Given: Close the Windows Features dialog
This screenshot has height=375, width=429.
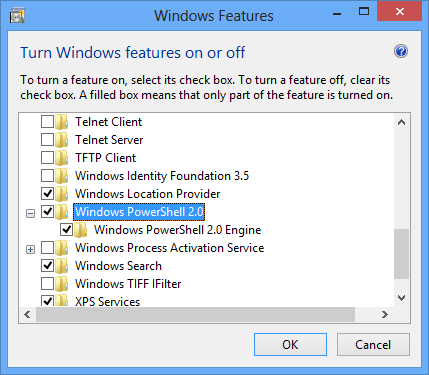Looking at the screenshot, I should (x=399, y=12).
